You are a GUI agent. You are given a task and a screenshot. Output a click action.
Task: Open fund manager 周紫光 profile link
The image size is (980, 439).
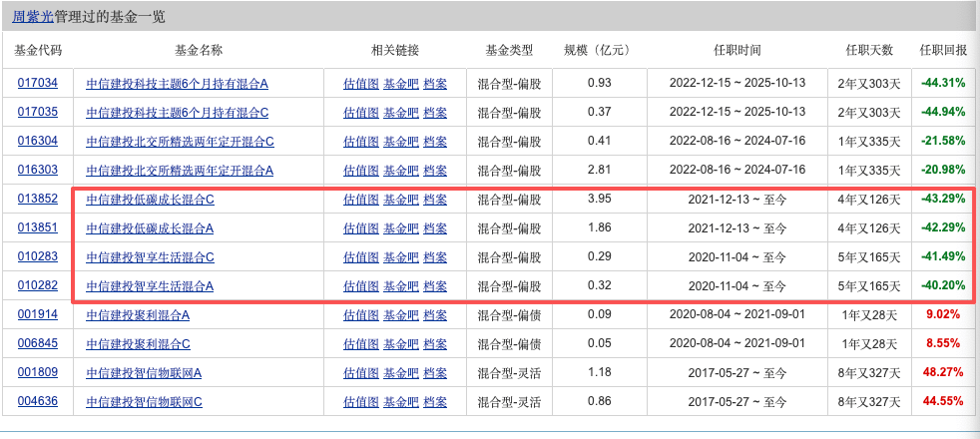33,17
